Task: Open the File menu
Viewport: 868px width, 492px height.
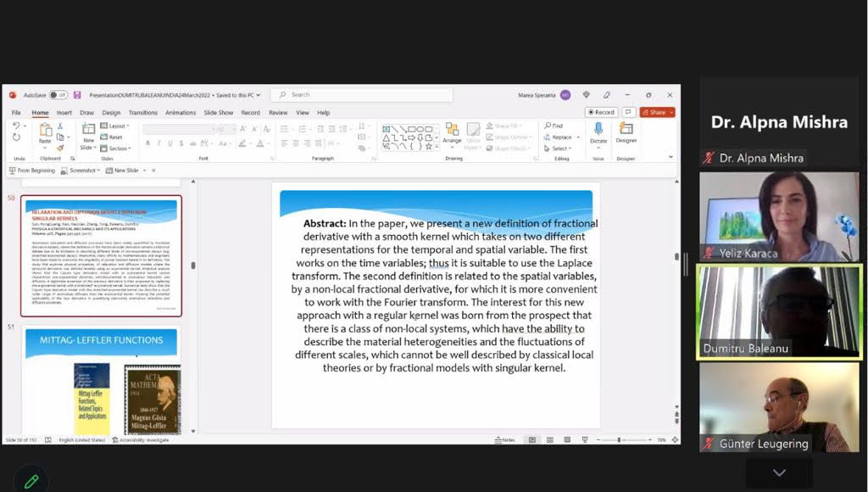Action: (x=16, y=112)
